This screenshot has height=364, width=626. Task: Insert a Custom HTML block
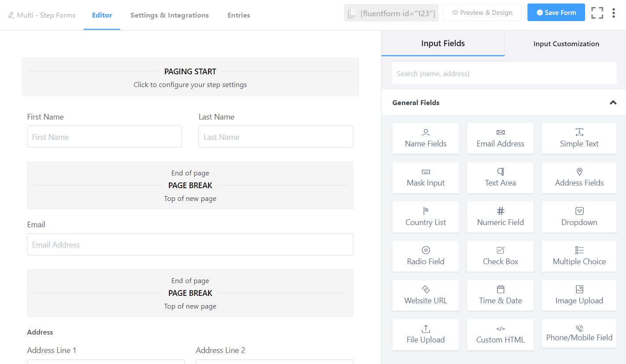(x=500, y=335)
